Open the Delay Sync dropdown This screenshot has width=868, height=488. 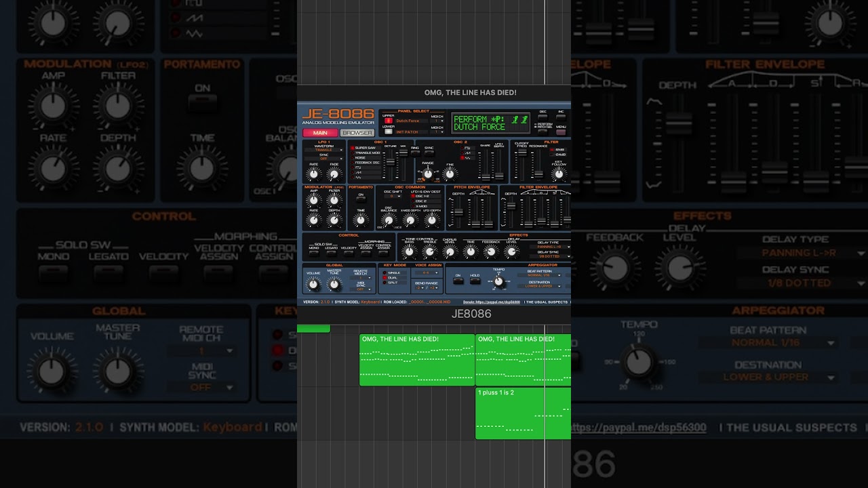click(x=550, y=256)
